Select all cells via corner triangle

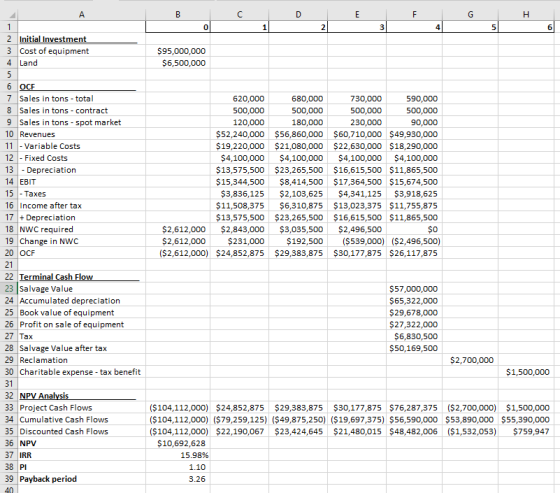[12, 15]
